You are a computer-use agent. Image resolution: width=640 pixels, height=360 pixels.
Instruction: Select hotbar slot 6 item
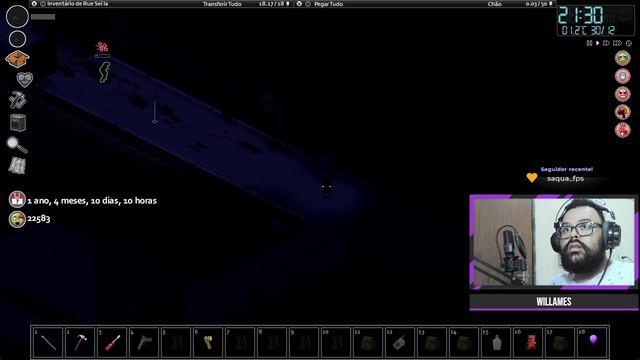point(208,342)
